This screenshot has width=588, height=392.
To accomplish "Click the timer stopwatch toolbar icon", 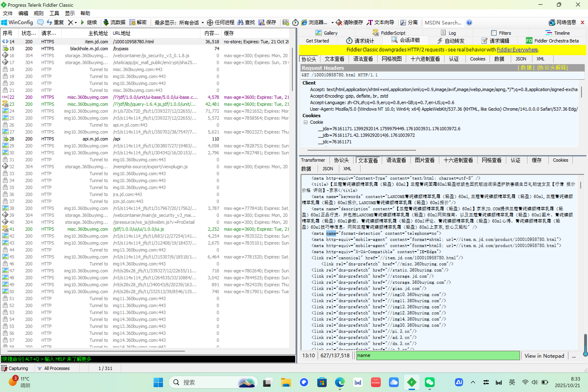I will pyautogui.click(x=295, y=22).
